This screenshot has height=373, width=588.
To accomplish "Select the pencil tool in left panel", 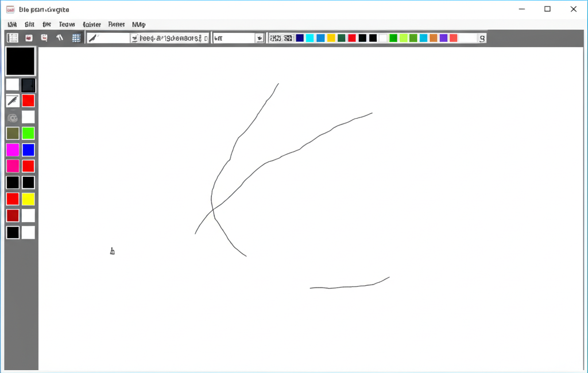I will (13, 101).
